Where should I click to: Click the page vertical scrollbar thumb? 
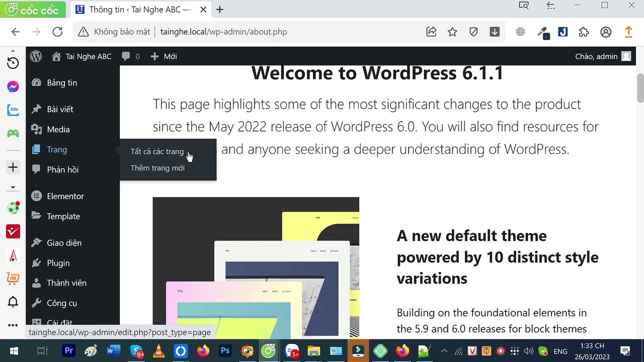click(640, 87)
